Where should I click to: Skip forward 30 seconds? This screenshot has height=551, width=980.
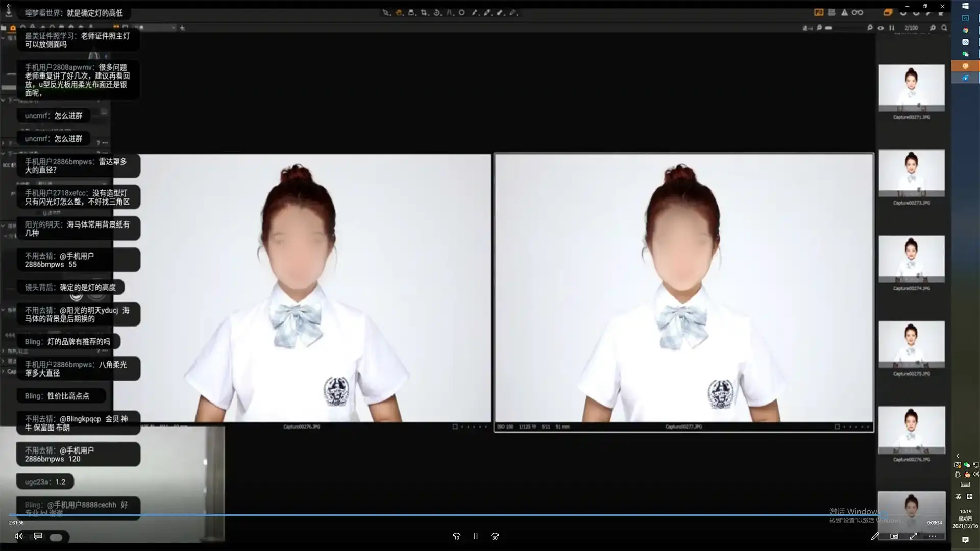(495, 536)
